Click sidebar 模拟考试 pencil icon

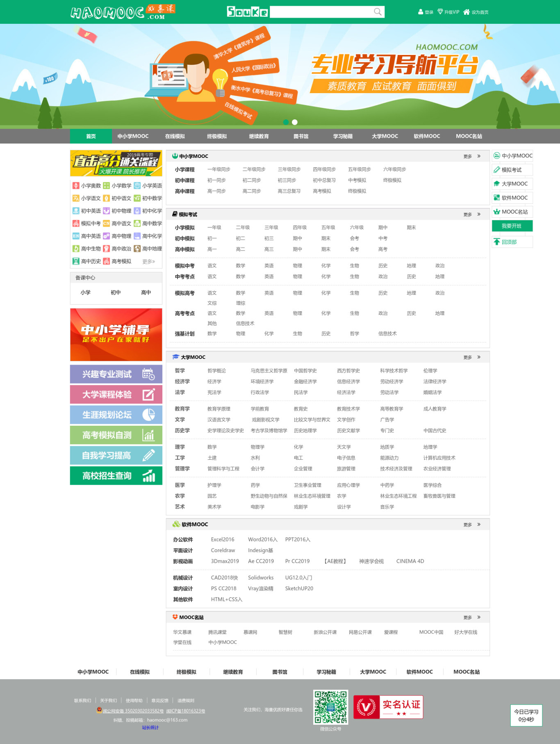tap(497, 170)
